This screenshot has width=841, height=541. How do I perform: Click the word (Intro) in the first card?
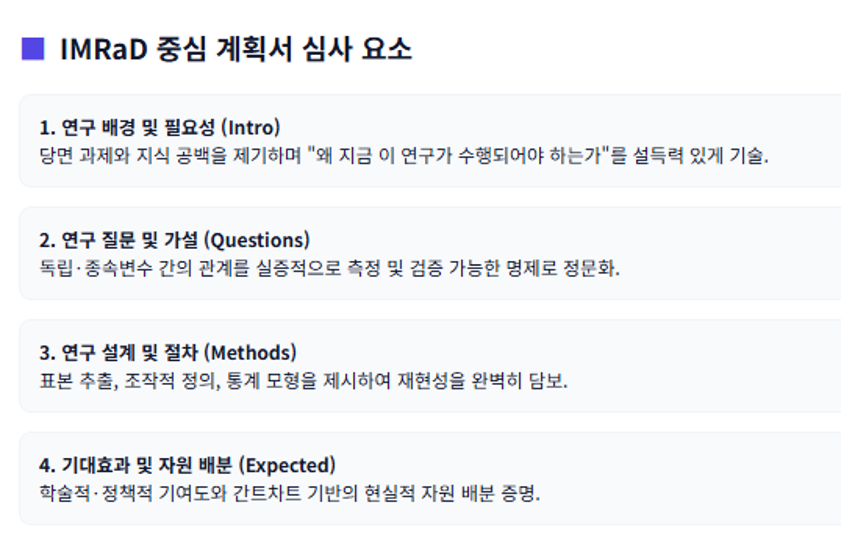[250, 128]
